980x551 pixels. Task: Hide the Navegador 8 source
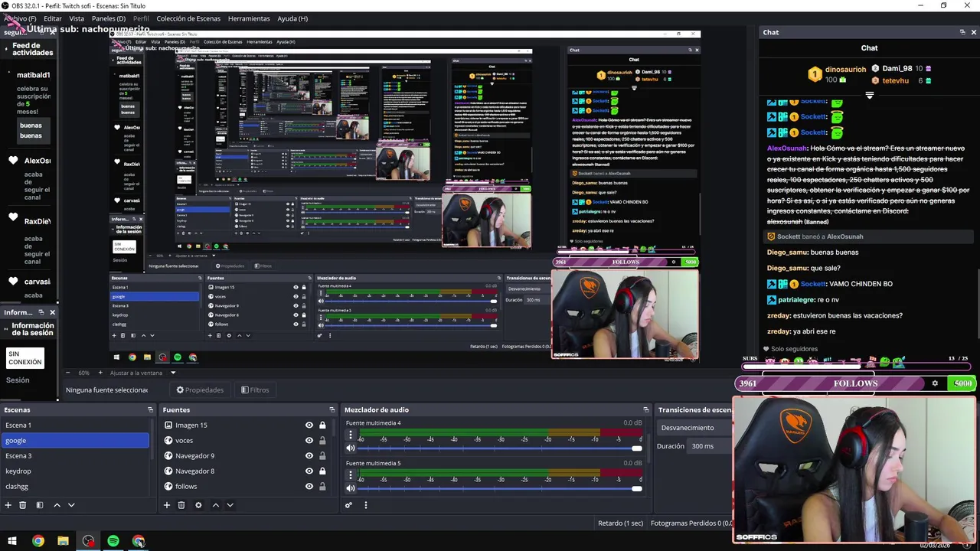coord(309,471)
